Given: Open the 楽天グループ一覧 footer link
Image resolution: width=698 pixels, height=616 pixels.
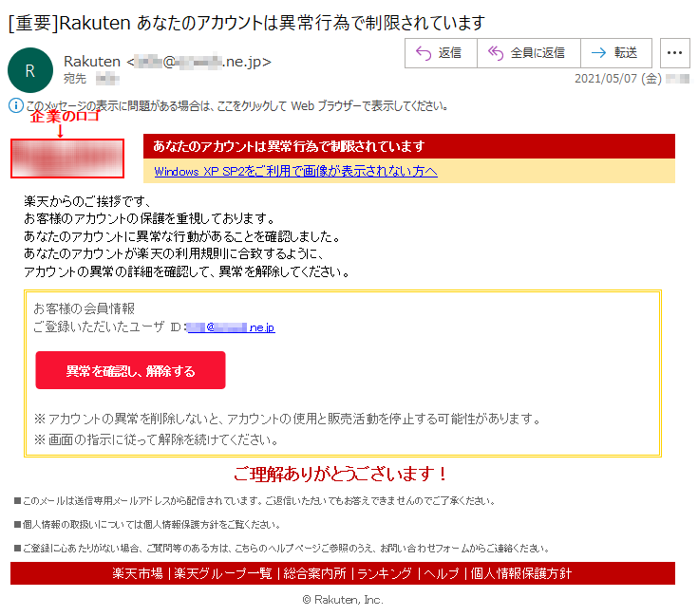Looking at the screenshot, I should click(222, 573).
